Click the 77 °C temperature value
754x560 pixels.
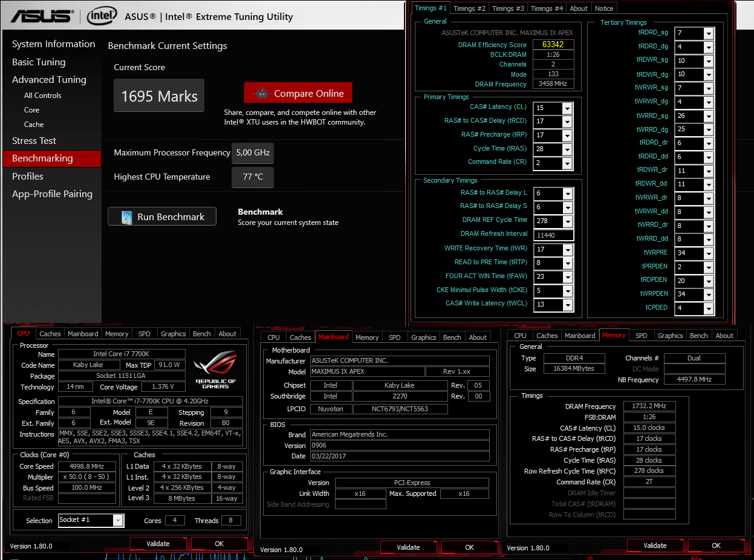tap(253, 177)
